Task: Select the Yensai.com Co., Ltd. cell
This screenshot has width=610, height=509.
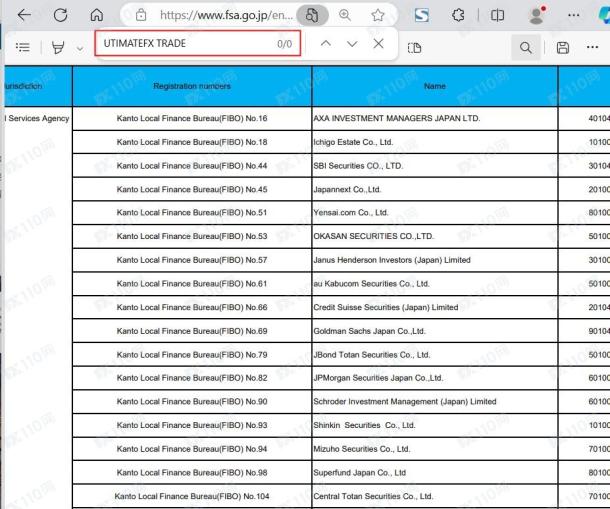Action: tap(435, 212)
